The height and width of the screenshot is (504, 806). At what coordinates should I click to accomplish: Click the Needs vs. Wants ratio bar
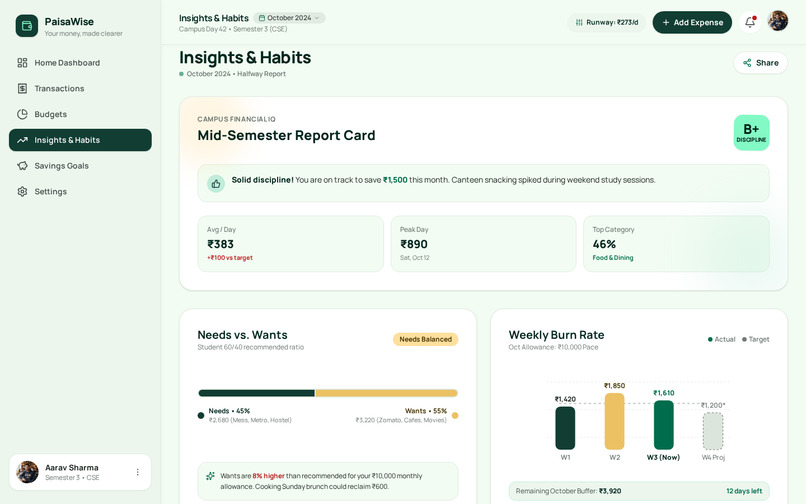(328, 393)
